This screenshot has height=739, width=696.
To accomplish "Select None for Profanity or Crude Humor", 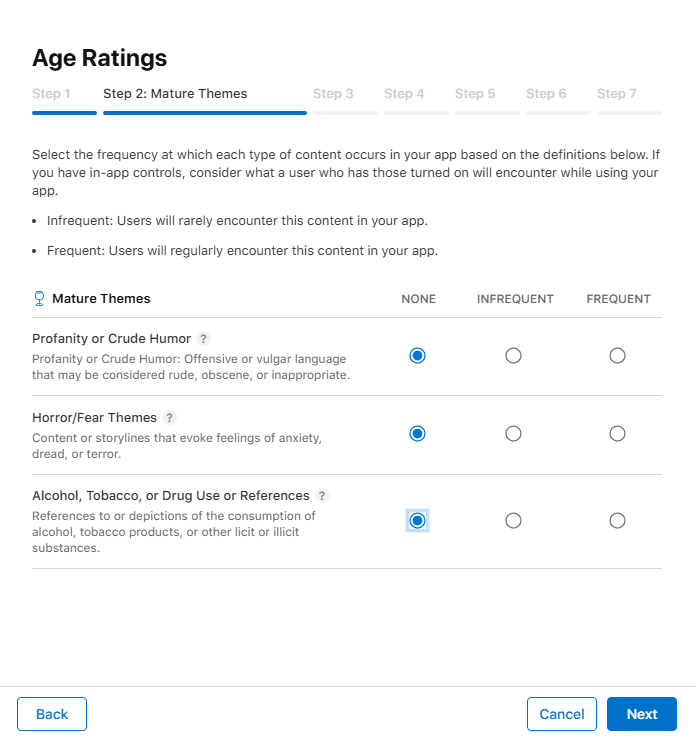I will coord(418,355).
